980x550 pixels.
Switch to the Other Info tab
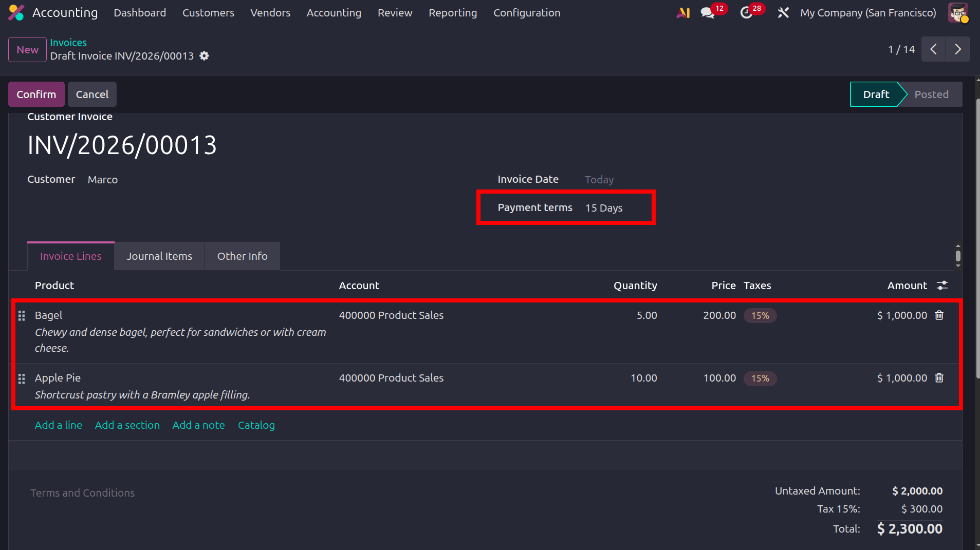click(243, 256)
